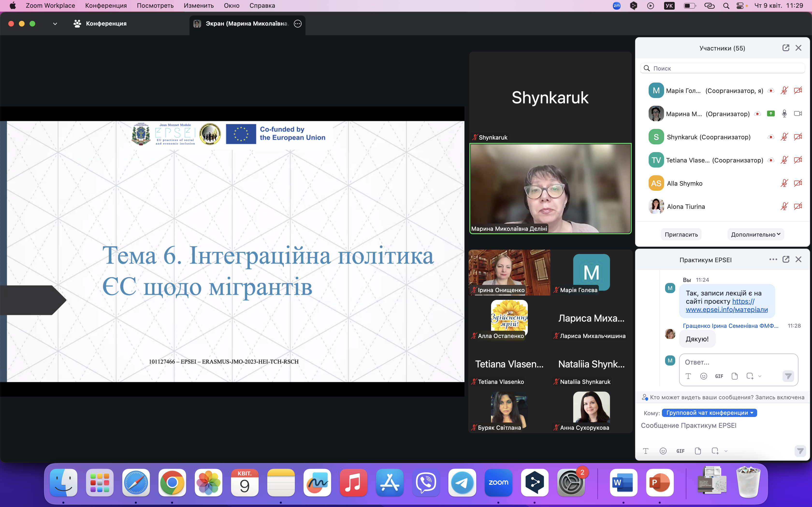
Task: Pop out the Практикум EPSEI chat panel
Action: point(785,260)
